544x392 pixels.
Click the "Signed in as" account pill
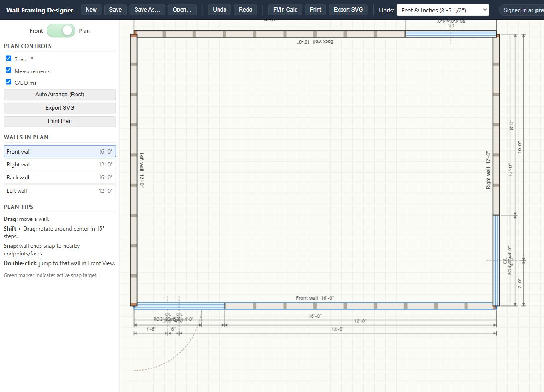521,10
